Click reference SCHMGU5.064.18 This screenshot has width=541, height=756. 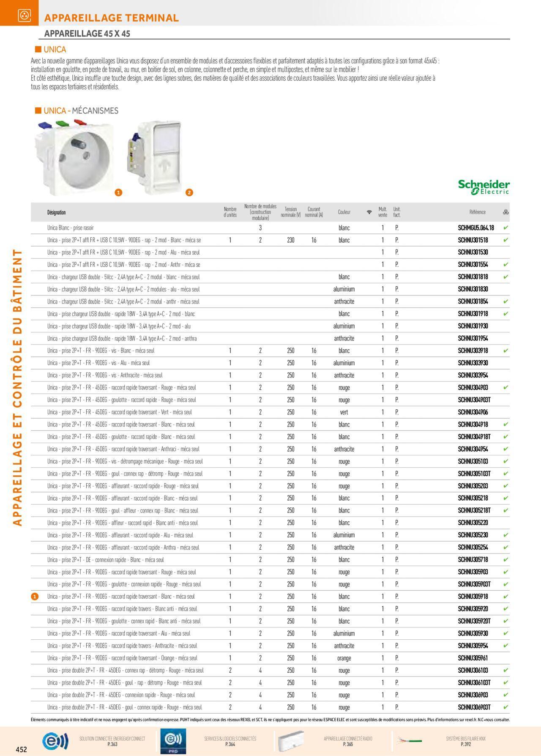476,227
